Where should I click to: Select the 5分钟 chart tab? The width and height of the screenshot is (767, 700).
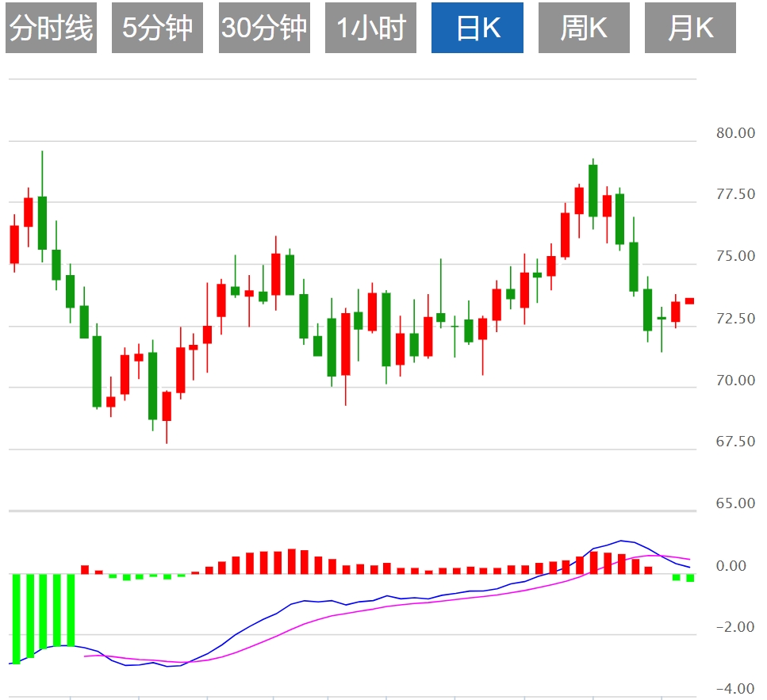[x=157, y=28]
